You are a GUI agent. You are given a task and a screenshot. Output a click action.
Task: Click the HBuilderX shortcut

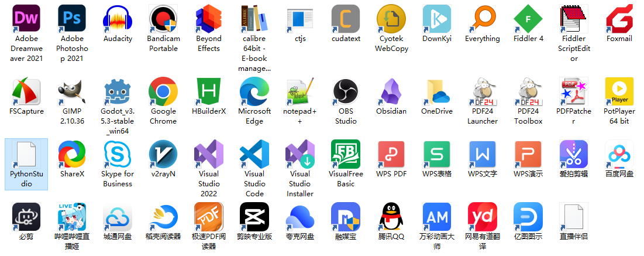pyautogui.click(x=209, y=92)
